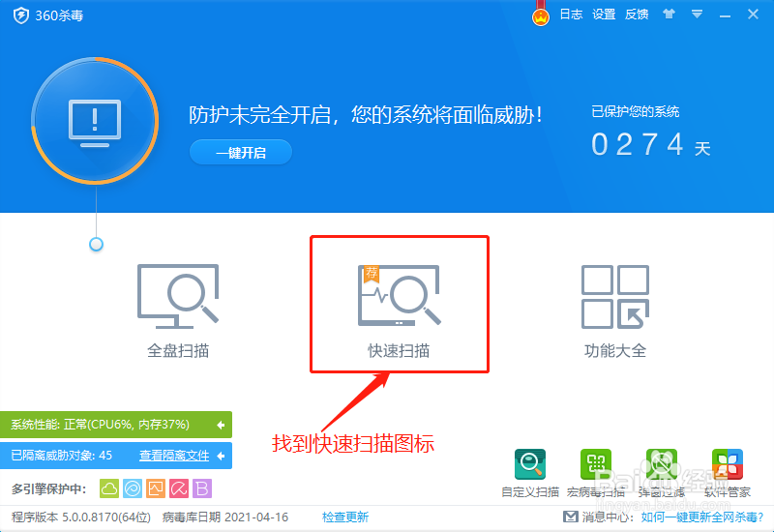Image resolution: width=774 pixels, height=532 pixels.
Task: Open 弹窗过滤 popup filter tool
Action: coord(662,473)
